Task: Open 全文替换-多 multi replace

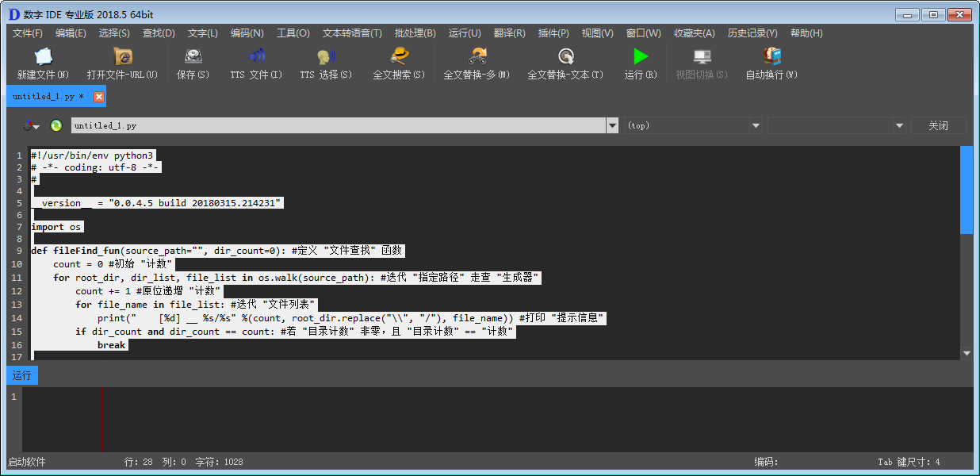Action: tap(477, 63)
